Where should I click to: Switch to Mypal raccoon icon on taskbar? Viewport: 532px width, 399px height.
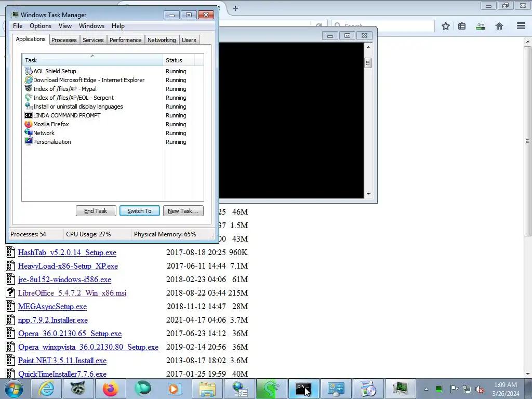78,389
